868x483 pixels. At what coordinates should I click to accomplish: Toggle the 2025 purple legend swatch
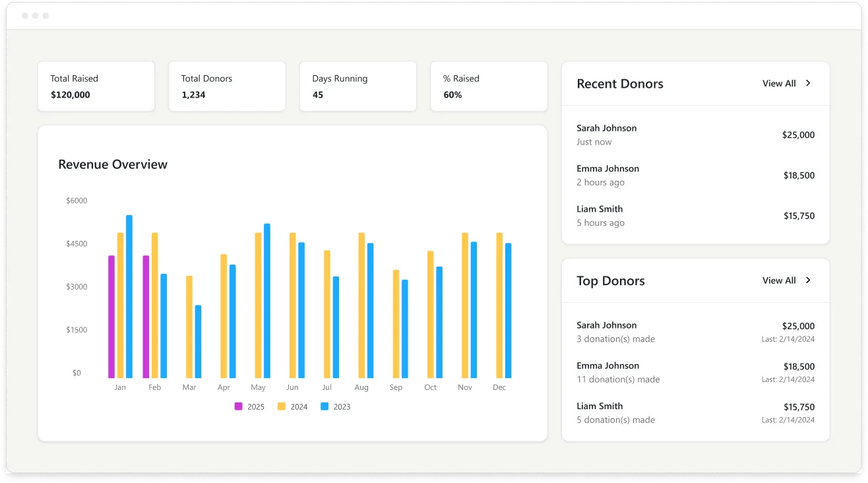[x=239, y=406]
